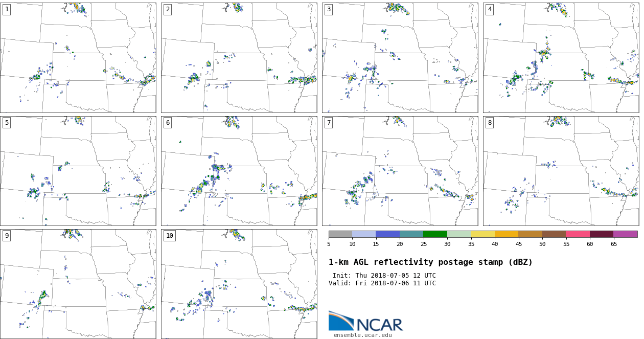Open the ensemble.ucar.edu link

pyautogui.click(x=363, y=335)
